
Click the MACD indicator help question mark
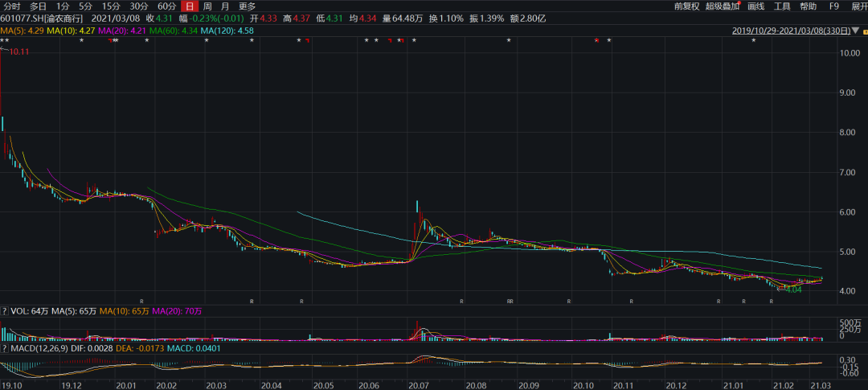pyautogui.click(x=5, y=348)
